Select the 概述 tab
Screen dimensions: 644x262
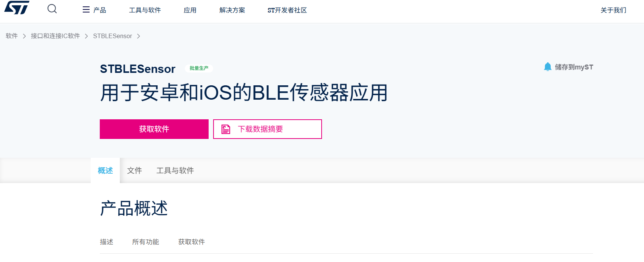pyautogui.click(x=105, y=171)
